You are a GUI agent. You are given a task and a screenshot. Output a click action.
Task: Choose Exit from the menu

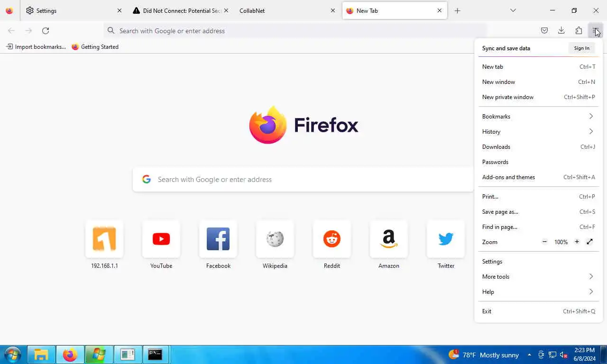point(539,311)
